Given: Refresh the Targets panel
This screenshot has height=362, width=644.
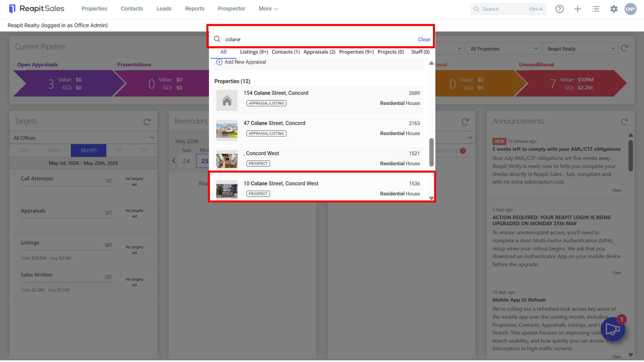Looking at the screenshot, I should [x=147, y=121].
